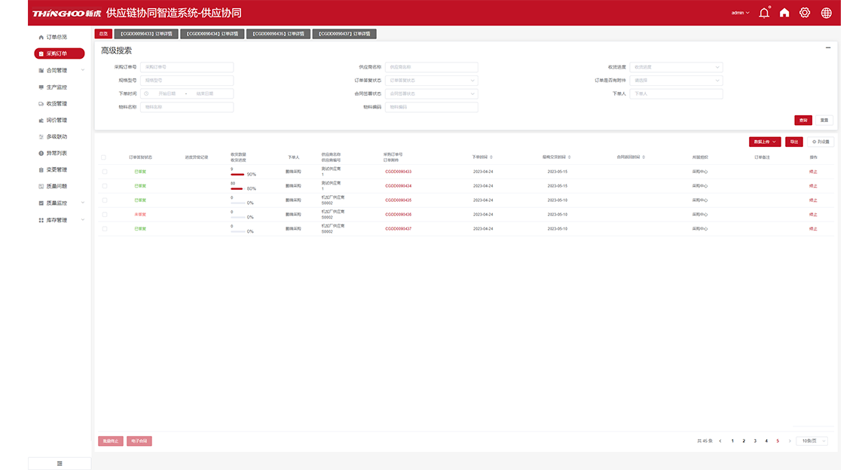Open the notification bell in header
Viewport: 868px width, 470px height.
click(x=764, y=13)
